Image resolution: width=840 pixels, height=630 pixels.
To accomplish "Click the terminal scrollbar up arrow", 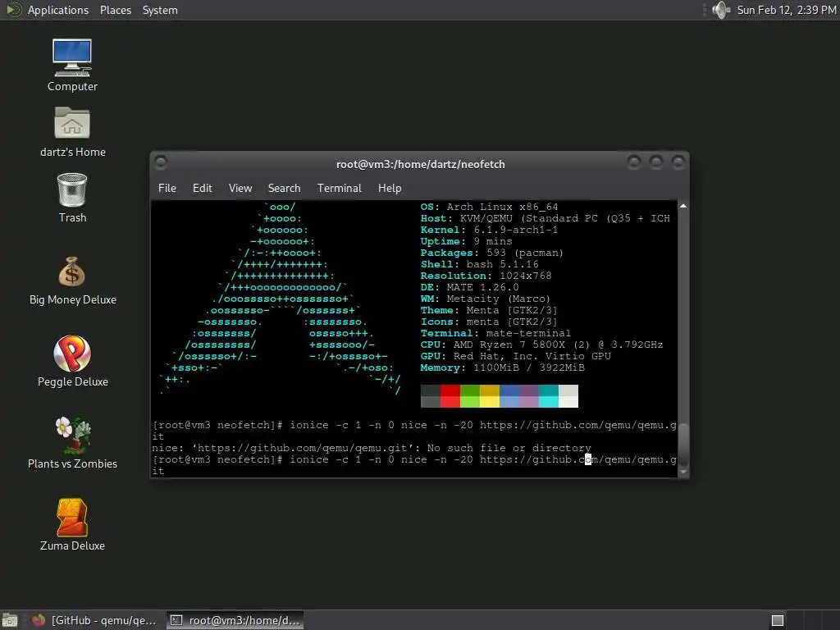I will pos(683,206).
